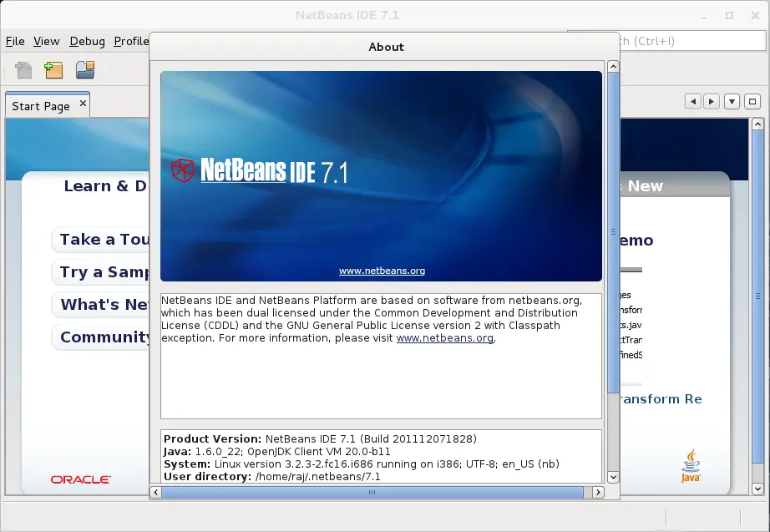Minimize the NetBeans IDE window

click(x=704, y=16)
